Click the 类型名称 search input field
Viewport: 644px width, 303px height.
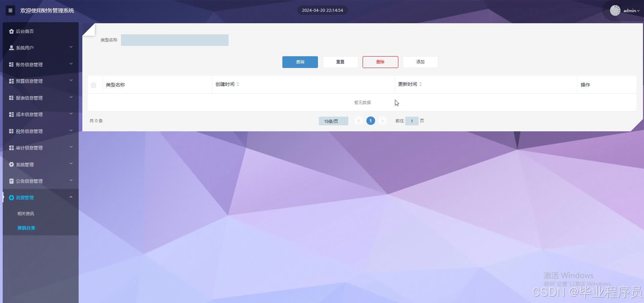(175, 40)
